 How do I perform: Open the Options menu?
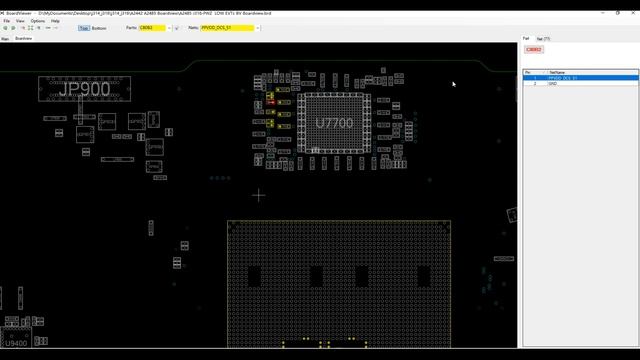pos(38,21)
